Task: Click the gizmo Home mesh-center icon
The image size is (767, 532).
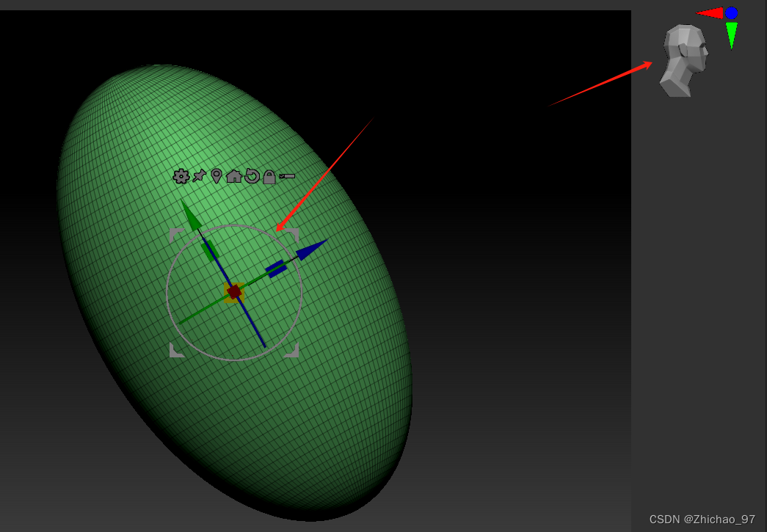Action: pyautogui.click(x=234, y=175)
